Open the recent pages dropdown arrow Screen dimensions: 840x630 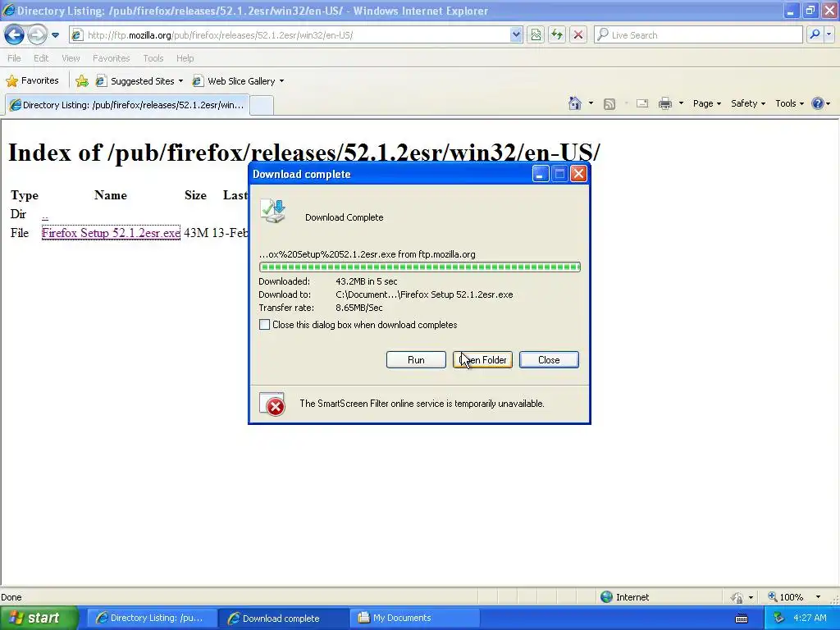(x=55, y=35)
